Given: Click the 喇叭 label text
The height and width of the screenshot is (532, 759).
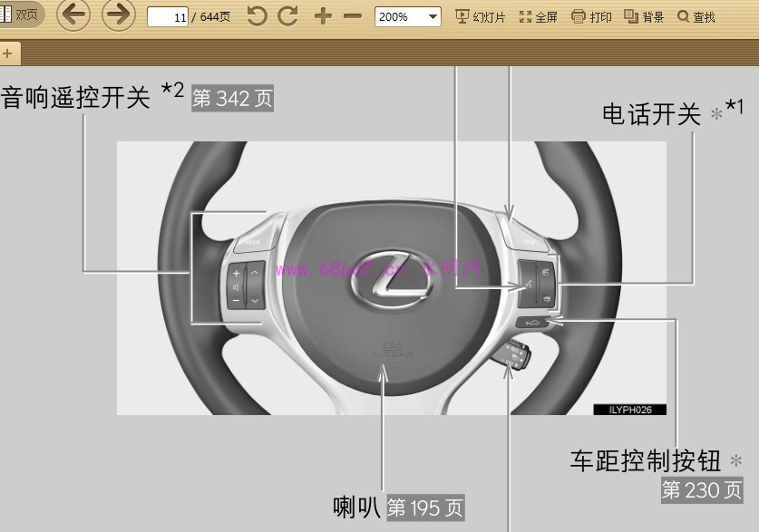Looking at the screenshot, I should tap(356, 508).
